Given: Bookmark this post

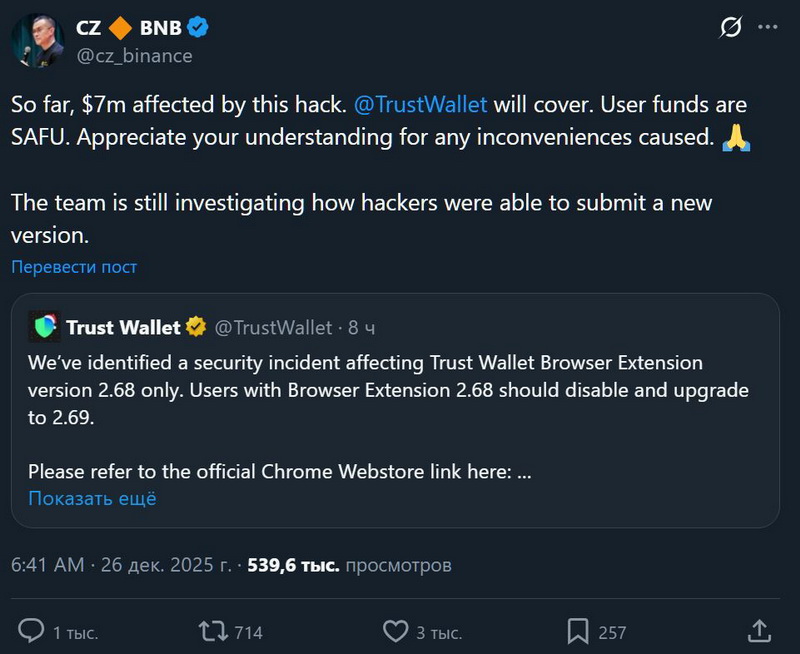Looking at the screenshot, I should 578,631.
